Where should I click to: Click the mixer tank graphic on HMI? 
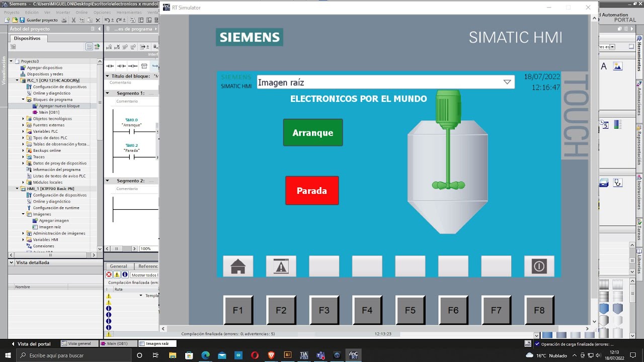coord(447,162)
